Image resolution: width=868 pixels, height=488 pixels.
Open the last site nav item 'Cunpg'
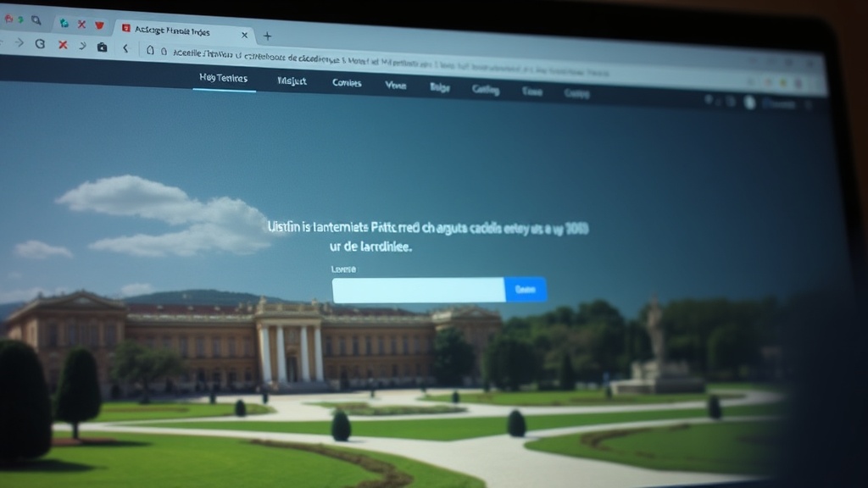coord(576,93)
